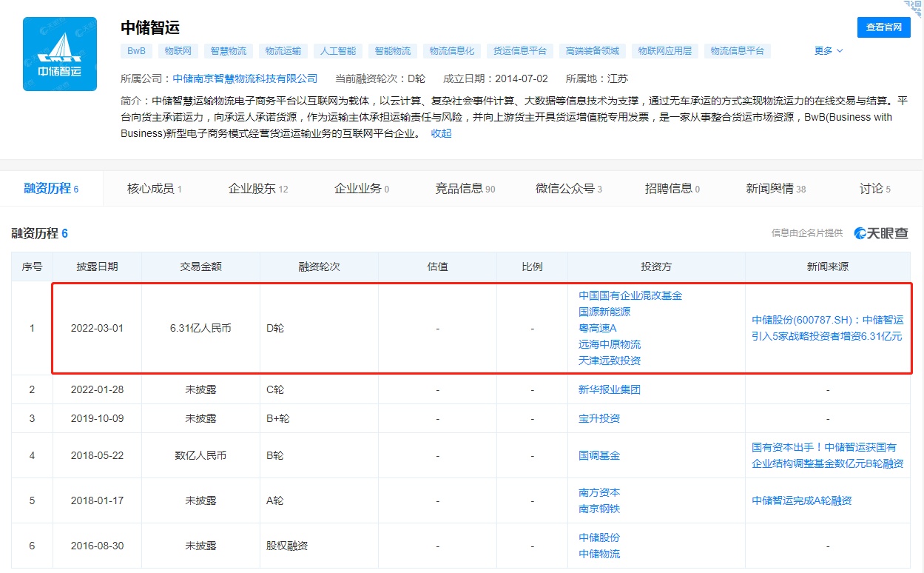Select the BwB tag
The height and width of the screenshot is (573, 924).
click(136, 51)
